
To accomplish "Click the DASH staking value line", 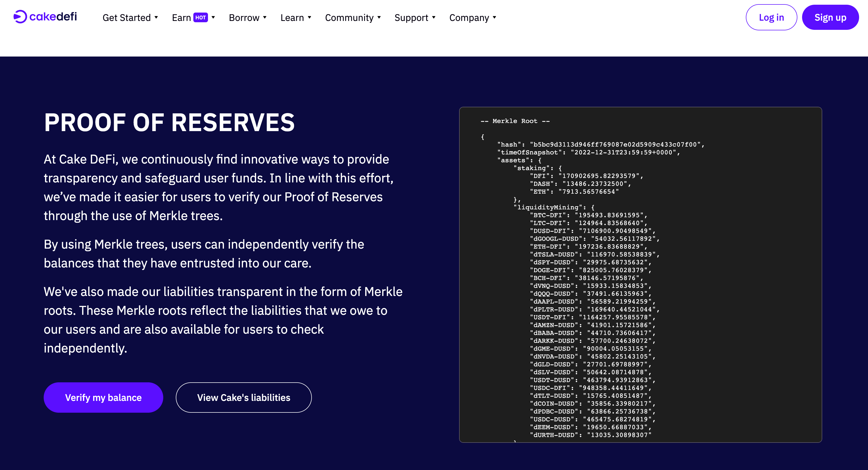I will coord(580,184).
